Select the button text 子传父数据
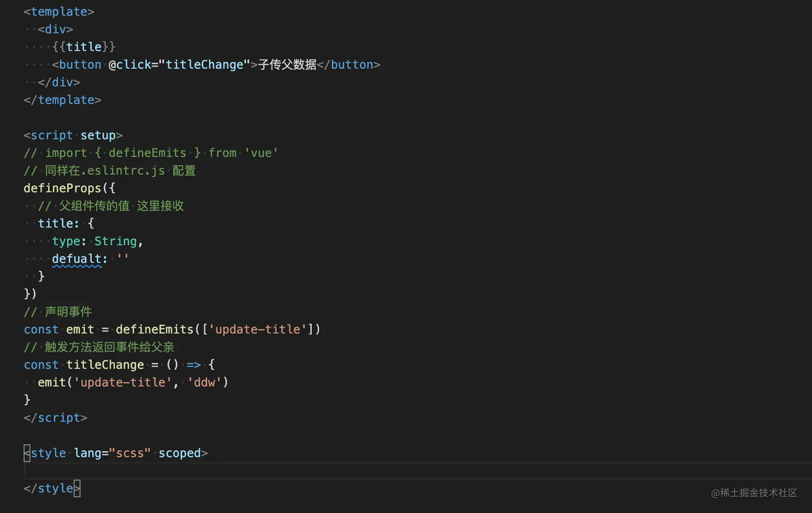The height and width of the screenshot is (513, 812). tap(287, 64)
